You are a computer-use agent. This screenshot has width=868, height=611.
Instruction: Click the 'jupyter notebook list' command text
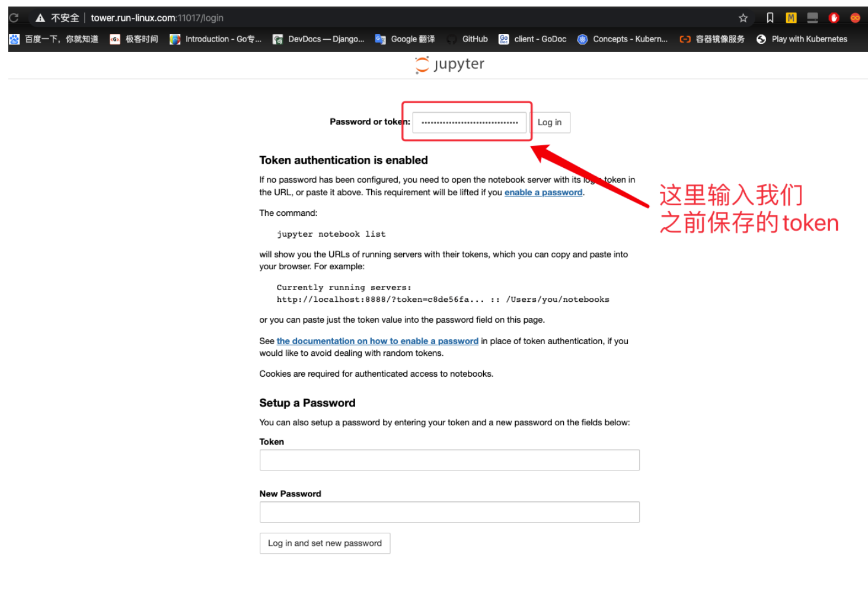click(x=331, y=234)
